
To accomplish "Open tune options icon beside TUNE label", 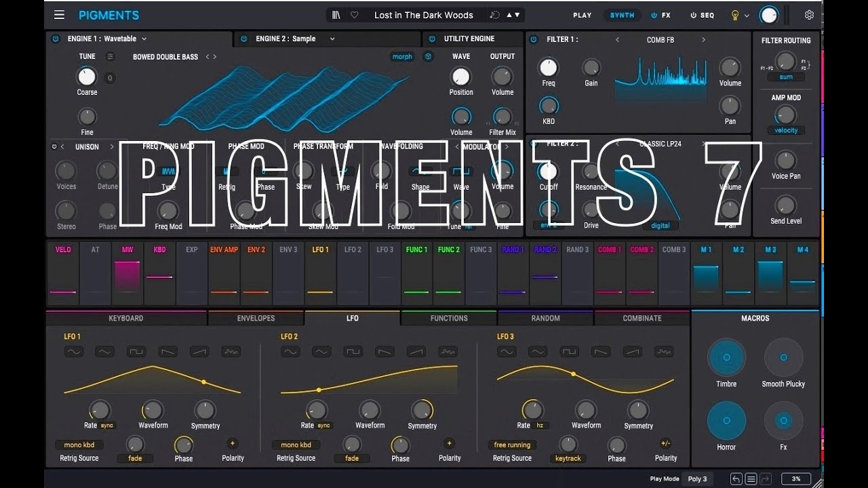I will pos(111,56).
